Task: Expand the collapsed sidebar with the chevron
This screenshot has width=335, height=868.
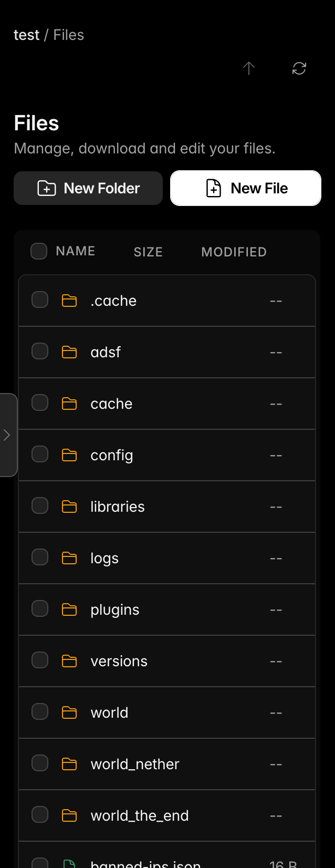Action: (7, 435)
